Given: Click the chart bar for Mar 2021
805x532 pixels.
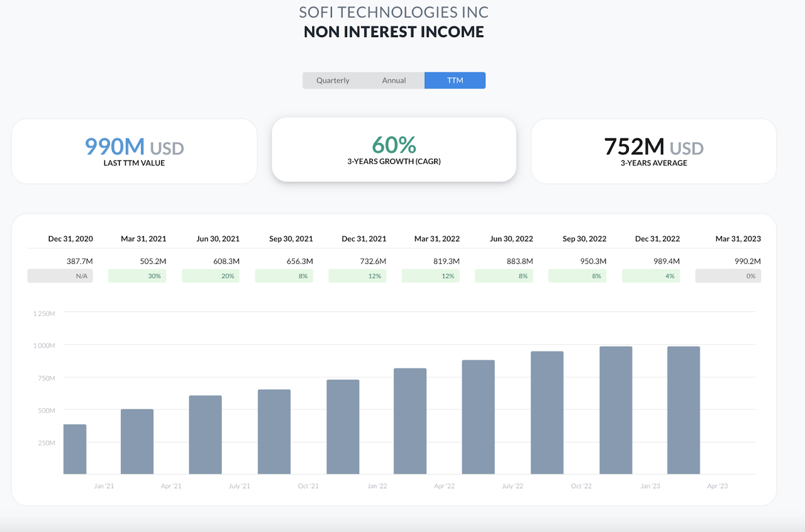Looking at the screenshot, I should point(137,441).
